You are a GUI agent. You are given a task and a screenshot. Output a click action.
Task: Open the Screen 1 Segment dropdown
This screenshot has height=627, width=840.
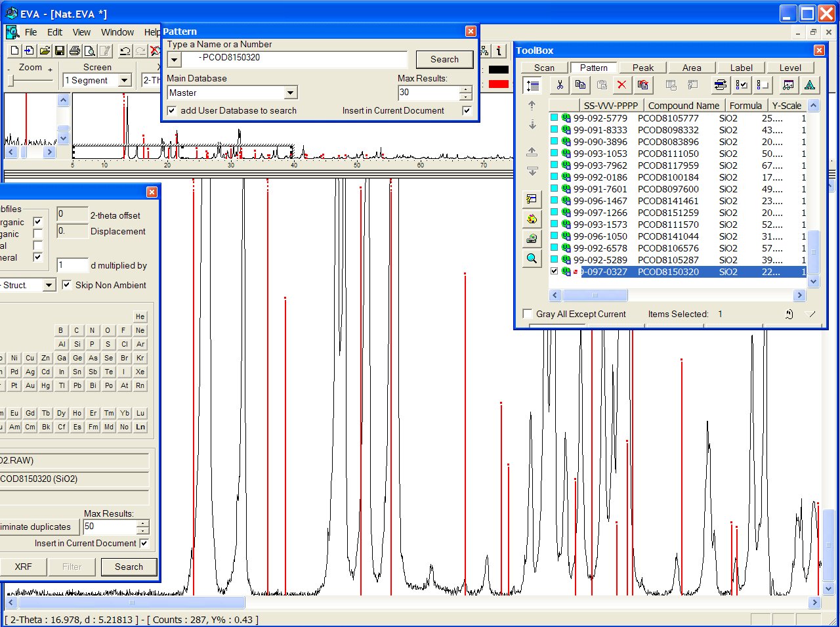click(x=125, y=80)
